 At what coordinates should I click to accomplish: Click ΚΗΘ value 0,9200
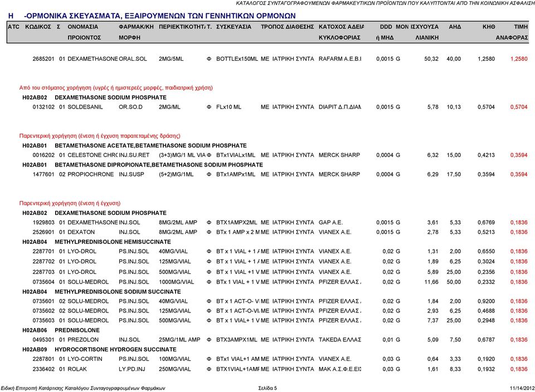[486, 301]
